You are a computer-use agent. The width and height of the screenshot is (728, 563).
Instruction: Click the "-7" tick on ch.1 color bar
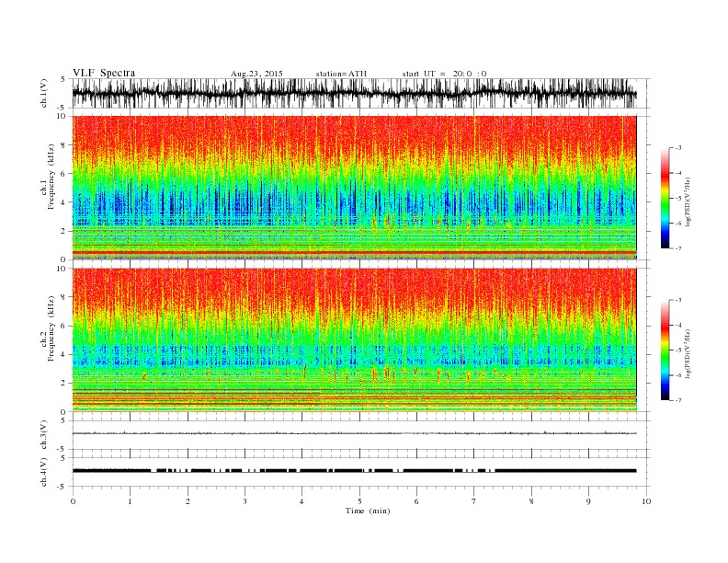[678, 248]
